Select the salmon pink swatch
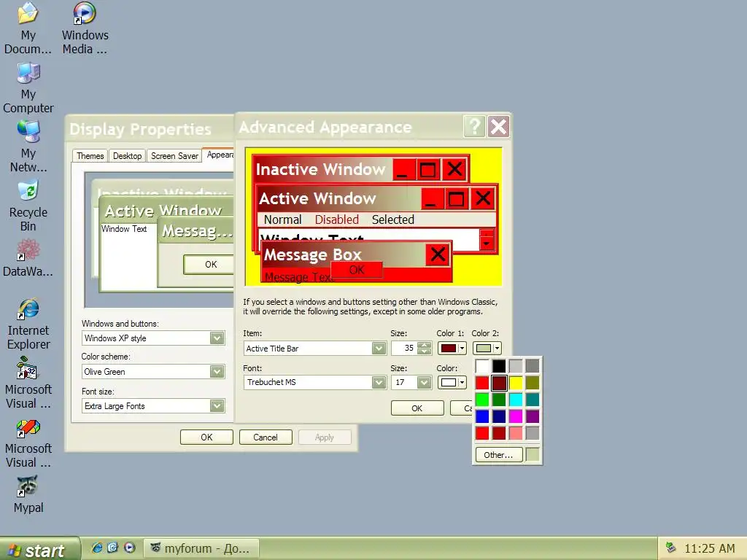747x560 pixels. [x=516, y=433]
